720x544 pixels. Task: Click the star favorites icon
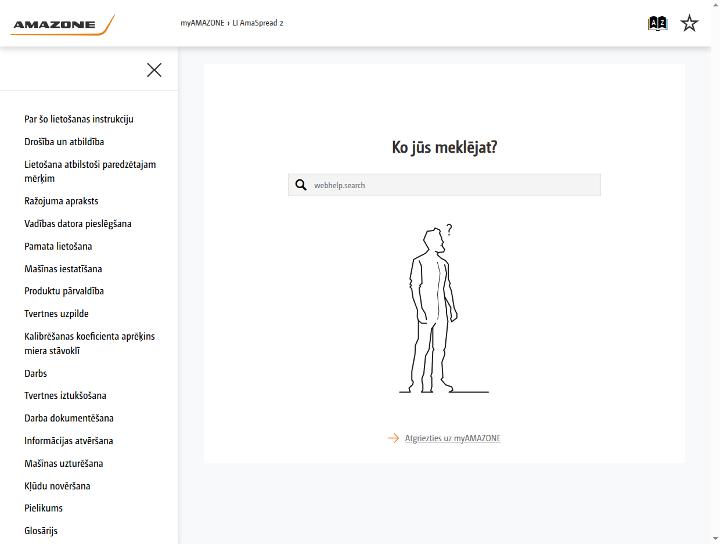(x=689, y=23)
